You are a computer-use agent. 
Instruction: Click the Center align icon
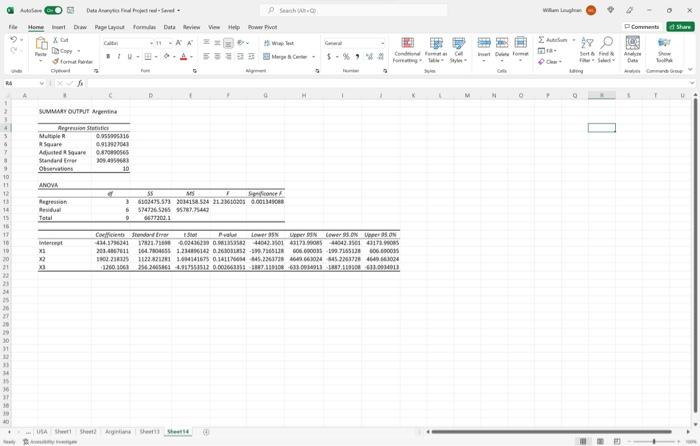(x=217, y=57)
